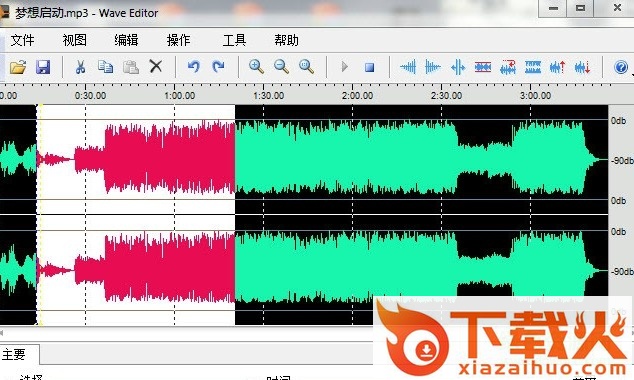This screenshot has width=634, height=380.
Task: Cut the selection with the scissors icon
Action: point(80,67)
